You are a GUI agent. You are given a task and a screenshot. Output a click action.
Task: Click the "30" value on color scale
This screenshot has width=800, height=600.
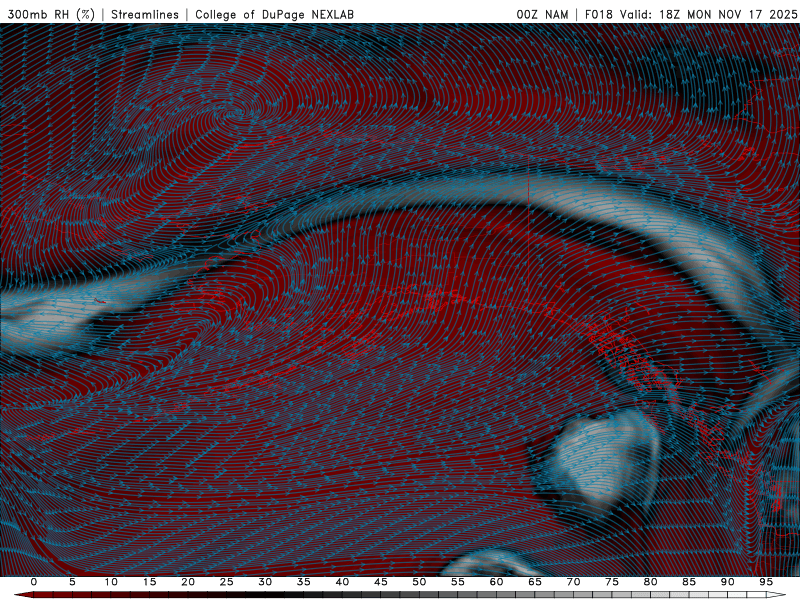265,582
